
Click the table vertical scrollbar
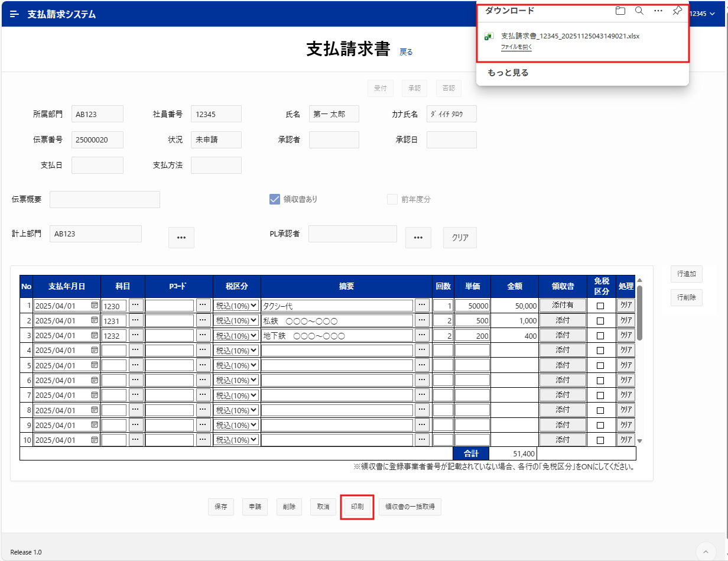pyautogui.click(x=639, y=313)
